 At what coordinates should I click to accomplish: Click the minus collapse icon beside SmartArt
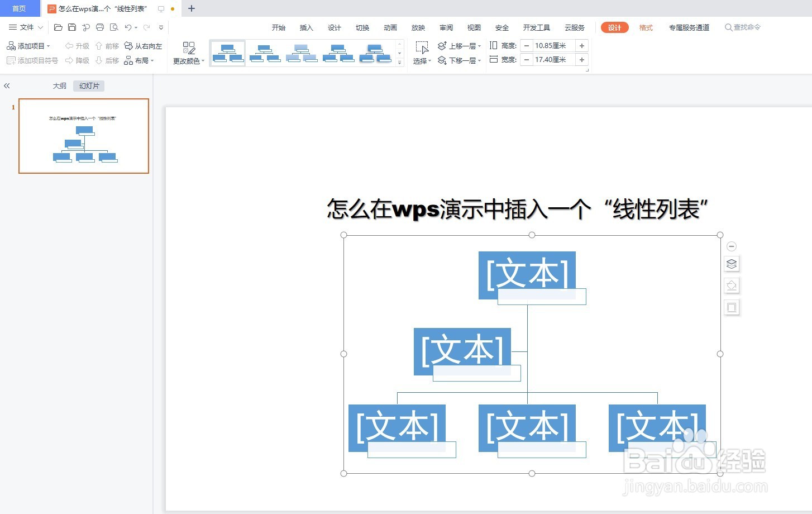pos(732,246)
